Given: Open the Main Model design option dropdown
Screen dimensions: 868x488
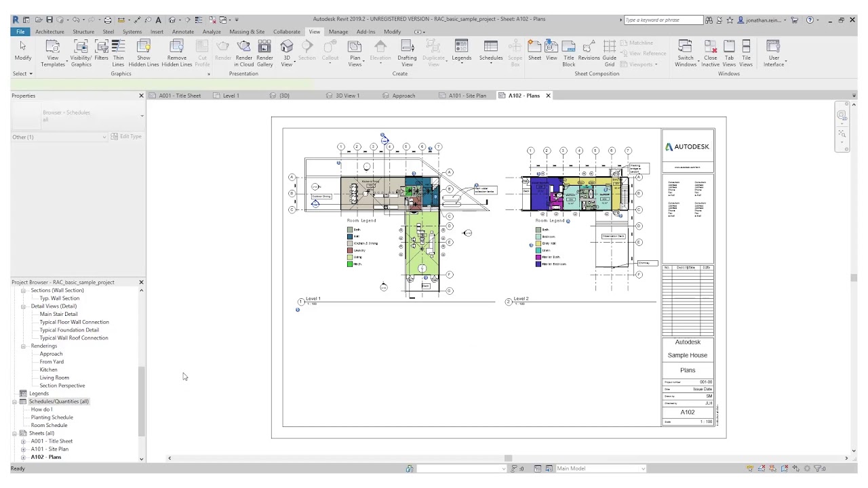Looking at the screenshot, I should (600, 468).
